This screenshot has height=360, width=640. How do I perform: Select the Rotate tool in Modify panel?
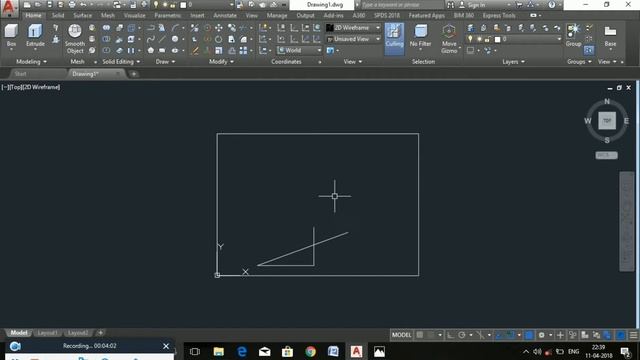pos(219,39)
